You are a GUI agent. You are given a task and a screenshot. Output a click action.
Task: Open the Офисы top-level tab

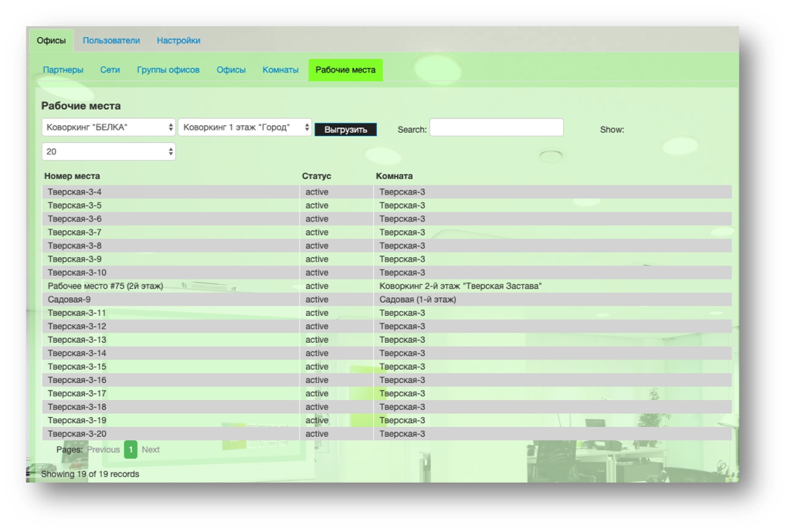[51, 40]
